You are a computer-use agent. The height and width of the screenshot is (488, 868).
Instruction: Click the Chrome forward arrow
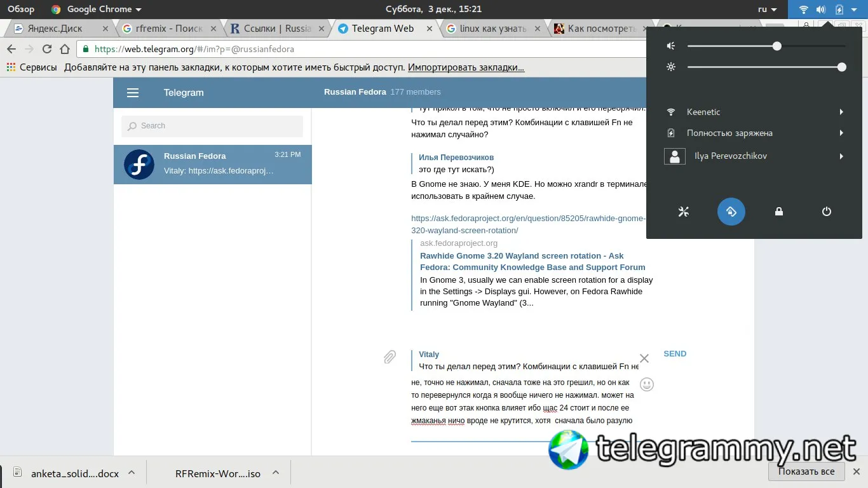point(29,49)
